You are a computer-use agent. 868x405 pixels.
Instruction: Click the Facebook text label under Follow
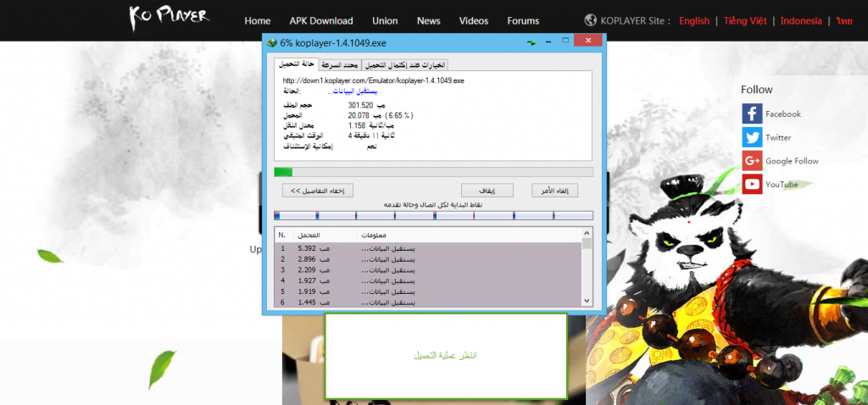(783, 114)
